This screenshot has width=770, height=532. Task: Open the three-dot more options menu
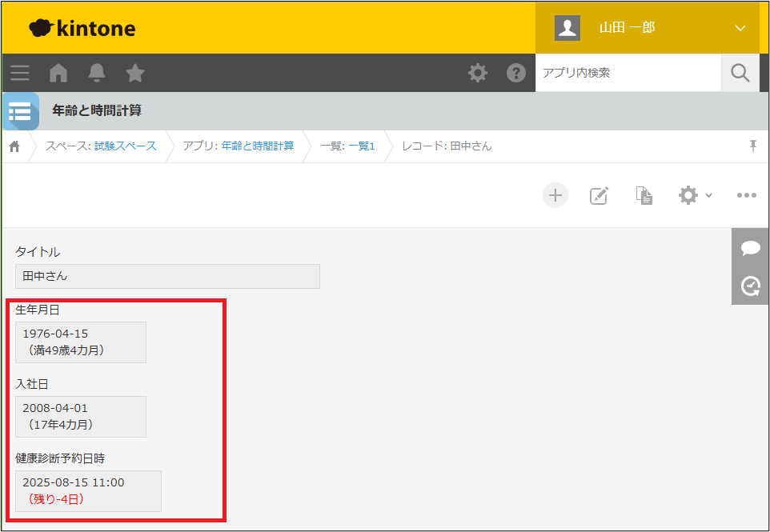click(746, 195)
